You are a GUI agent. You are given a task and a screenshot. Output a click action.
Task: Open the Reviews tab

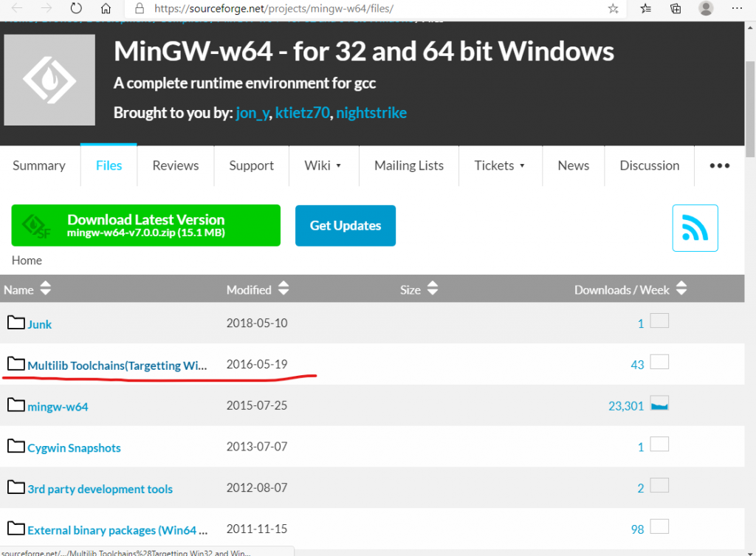click(x=176, y=165)
